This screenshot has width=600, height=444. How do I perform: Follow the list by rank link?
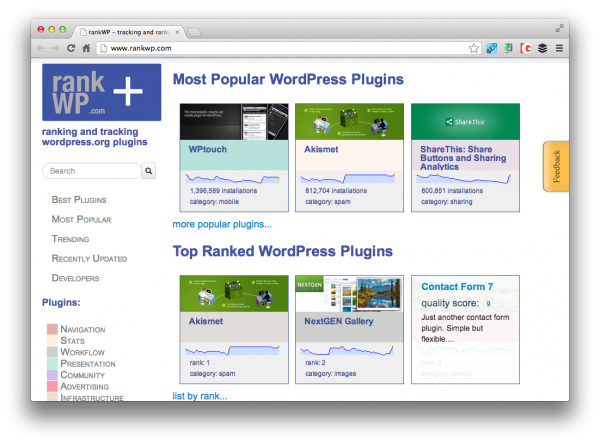[200, 396]
